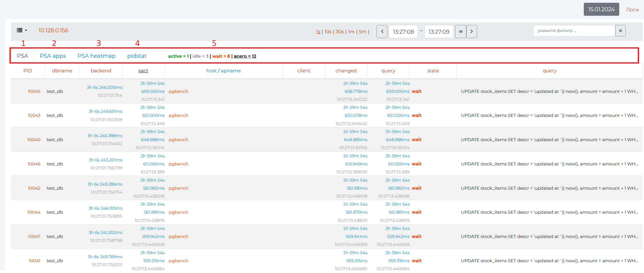Switch to the pidstat tab

[x=137, y=56]
